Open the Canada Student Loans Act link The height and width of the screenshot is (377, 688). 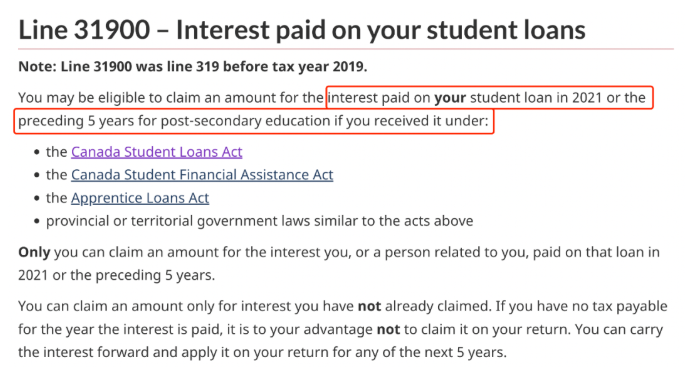point(157,152)
